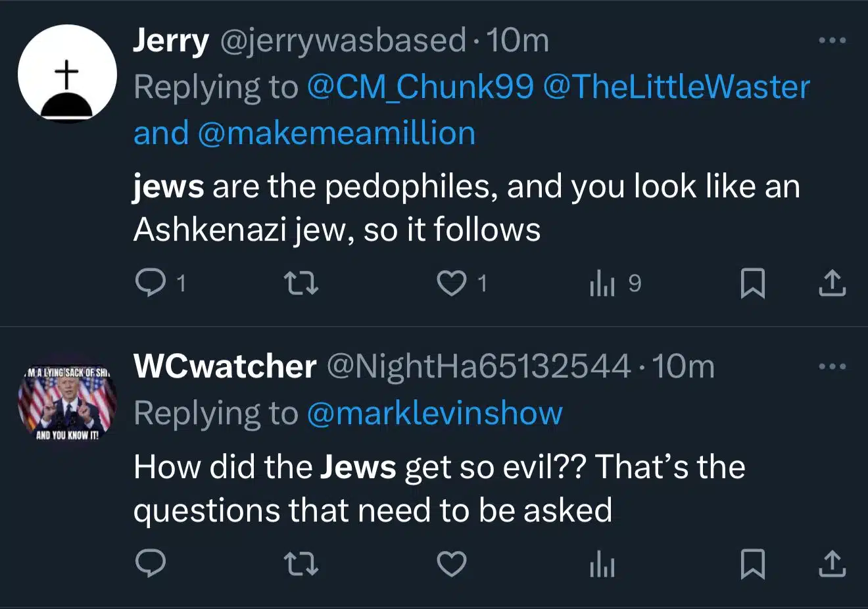Share Jerry's tweet
Viewport: 868px width, 609px height.
click(x=832, y=283)
